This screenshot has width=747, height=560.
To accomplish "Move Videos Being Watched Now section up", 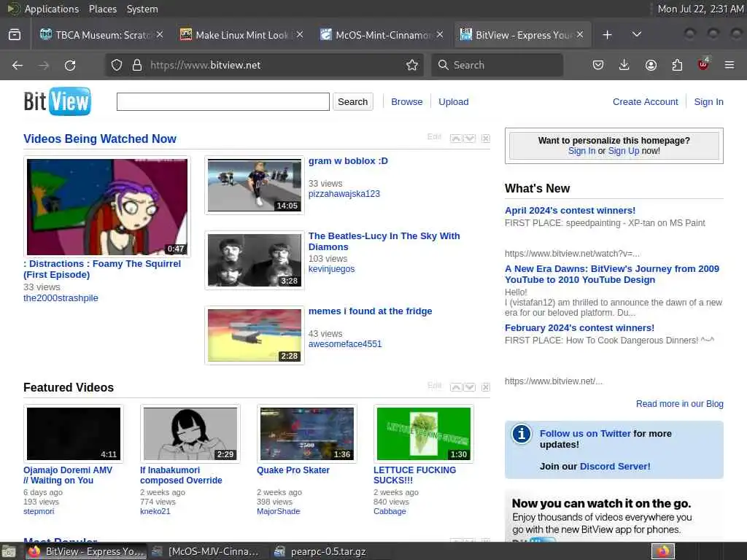I will pyautogui.click(x=456, y=139).
